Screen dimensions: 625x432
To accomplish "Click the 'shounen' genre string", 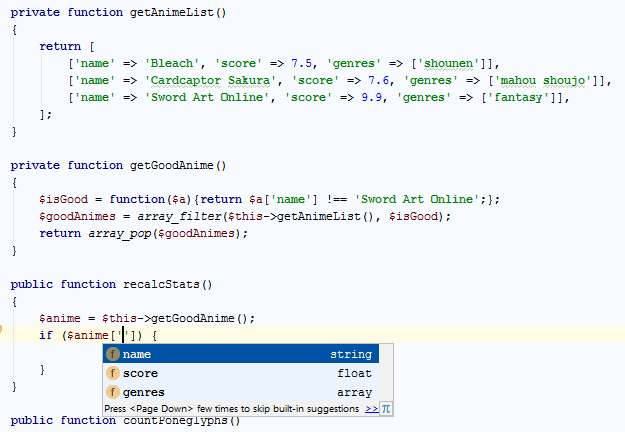I will click(448, 63).
